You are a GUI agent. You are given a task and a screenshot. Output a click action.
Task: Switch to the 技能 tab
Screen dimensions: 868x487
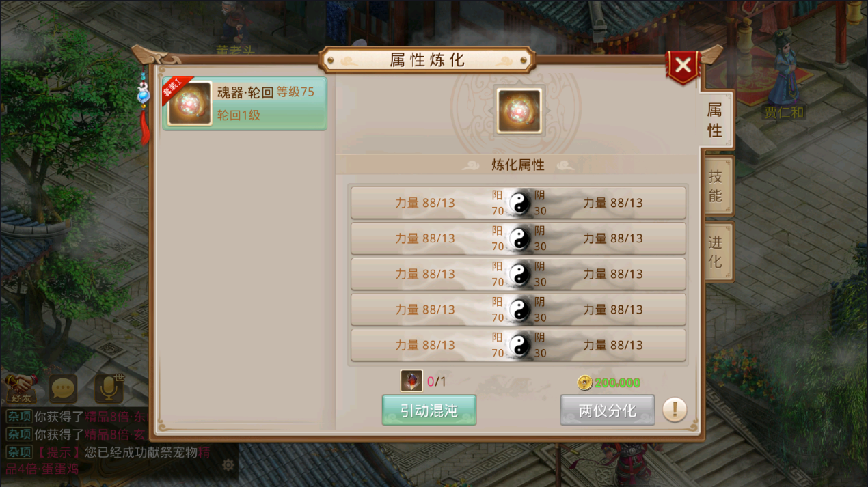tap(716, 185)
